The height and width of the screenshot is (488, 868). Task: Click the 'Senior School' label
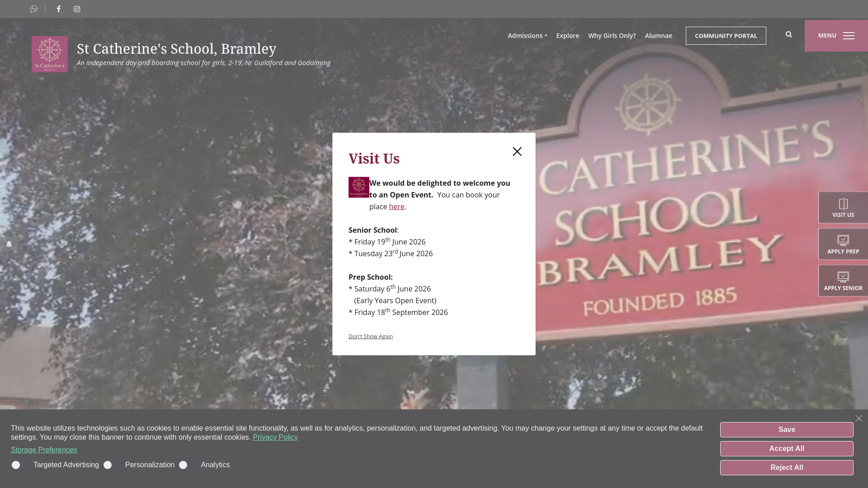(x=373, y=230)
